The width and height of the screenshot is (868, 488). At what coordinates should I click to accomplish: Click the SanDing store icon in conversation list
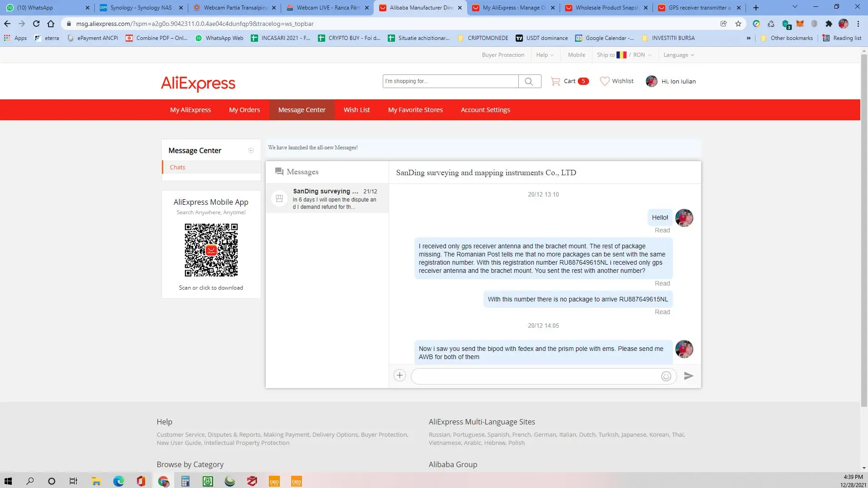coord(279,198)
